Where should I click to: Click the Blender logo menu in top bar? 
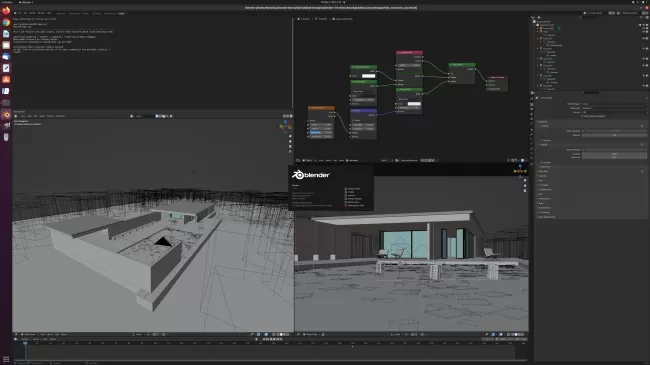pyautogui.click(x=15, y=13)
